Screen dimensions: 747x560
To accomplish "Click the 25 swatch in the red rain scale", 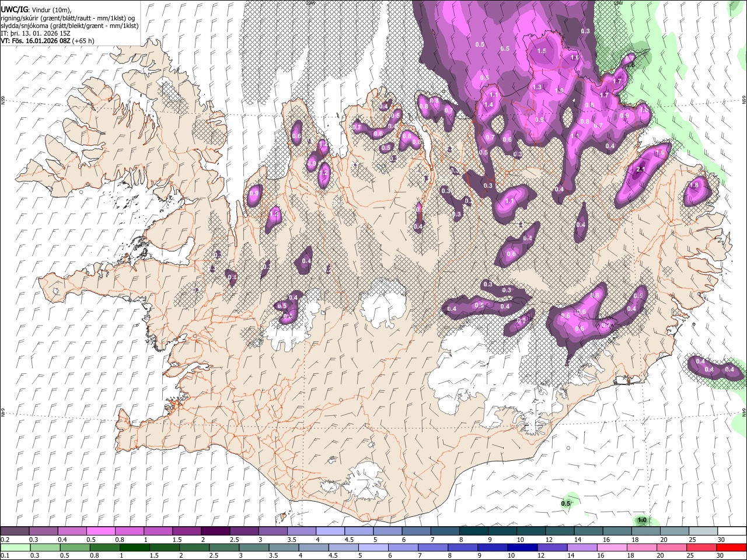I will [701, 547].
